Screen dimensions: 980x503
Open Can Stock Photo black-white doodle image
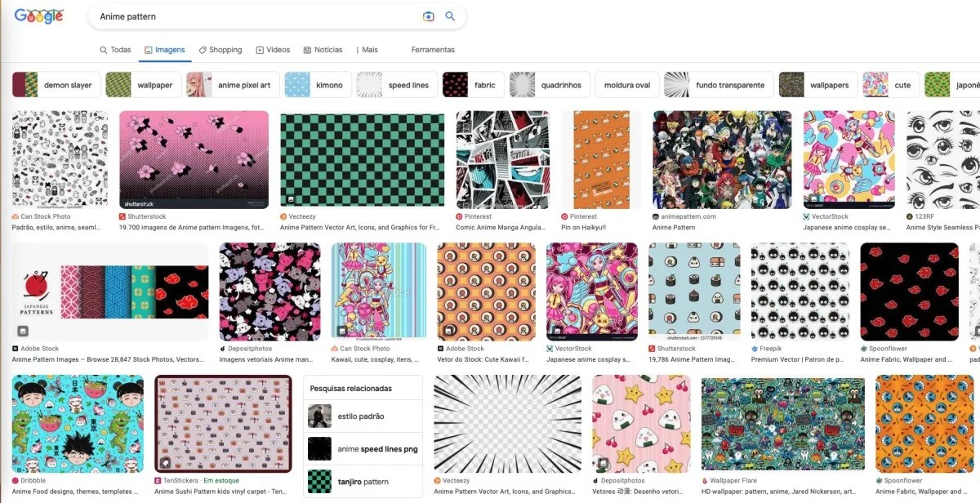60,159
